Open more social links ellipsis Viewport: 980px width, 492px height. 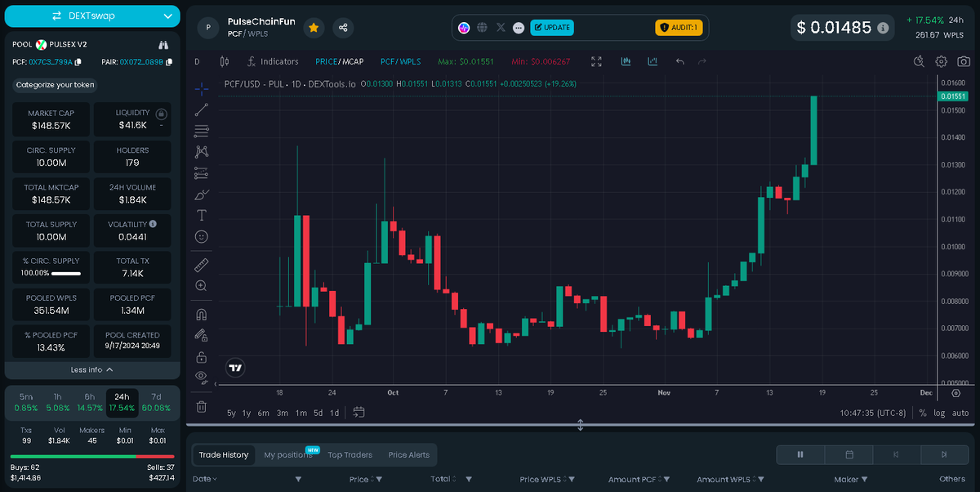[x=519, y=28]
